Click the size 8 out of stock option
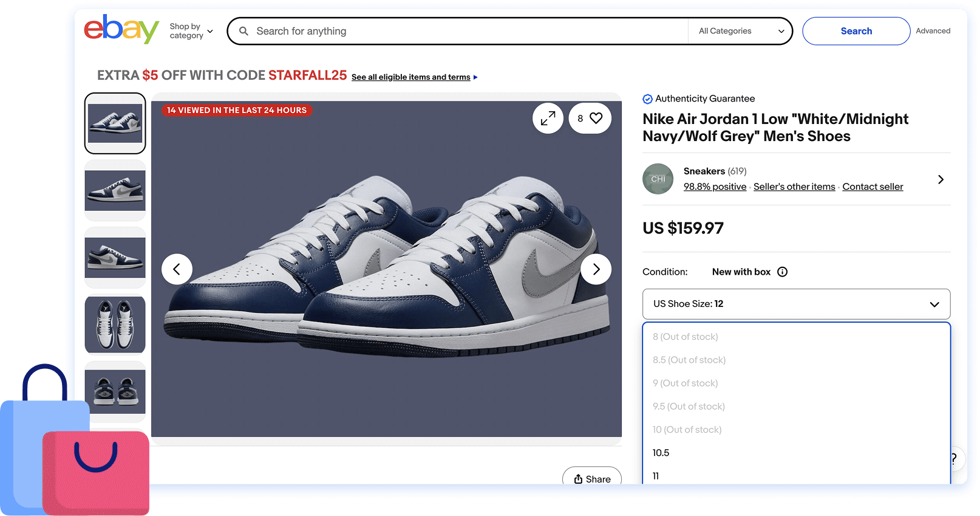 click(796, 337)
